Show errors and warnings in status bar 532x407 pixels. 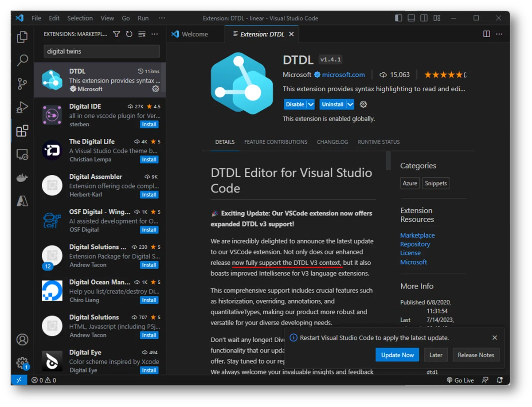(x=44, y=380)
